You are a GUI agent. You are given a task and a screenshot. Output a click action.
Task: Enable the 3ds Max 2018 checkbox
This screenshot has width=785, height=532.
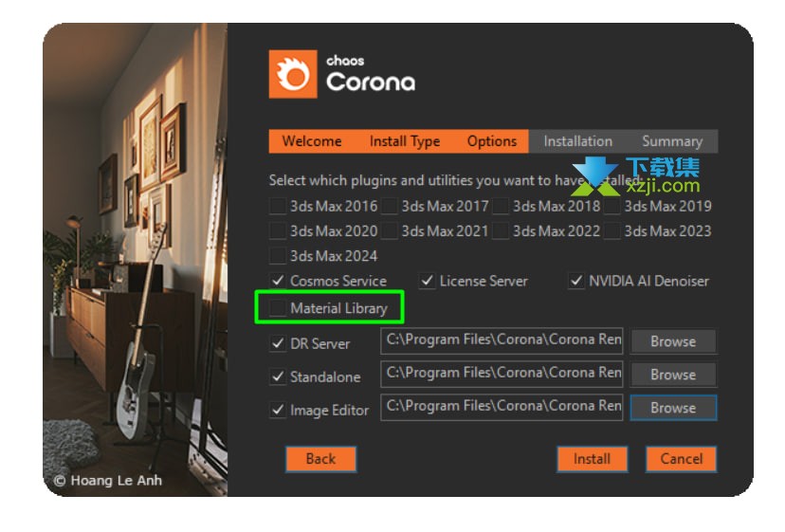point(501,206)
